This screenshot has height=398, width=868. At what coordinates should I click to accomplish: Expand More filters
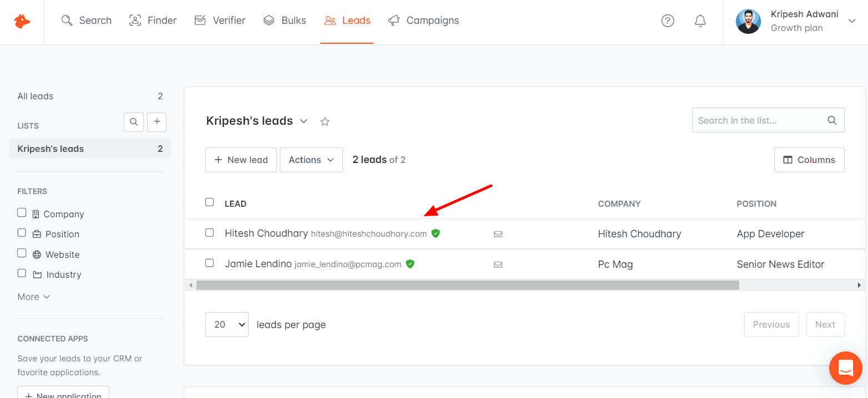pyautogui.click(x=33, y=297)
